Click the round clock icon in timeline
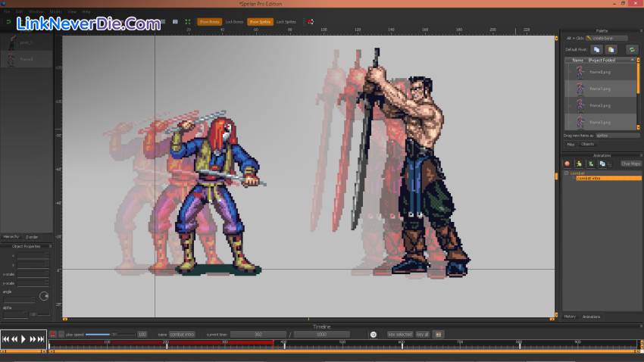 373,334
